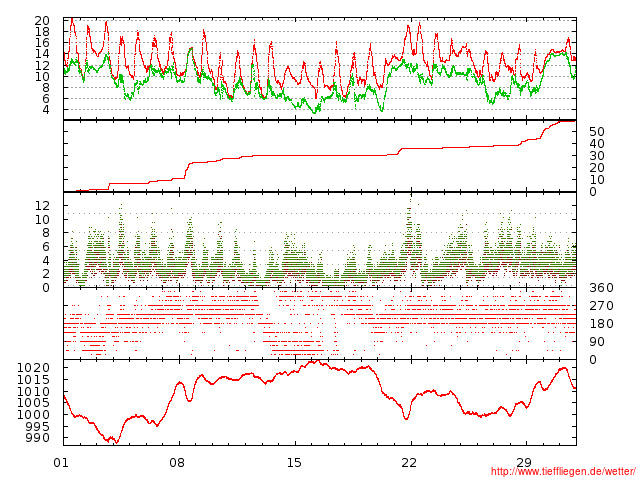The height and width of the screenshot is (480, 640).
Task: Click the rainfall axis value 40
Action: click(x=597, y=144)
